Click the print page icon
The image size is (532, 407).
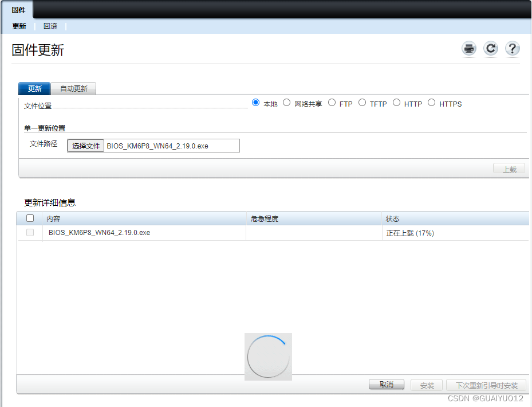[469, 49]
